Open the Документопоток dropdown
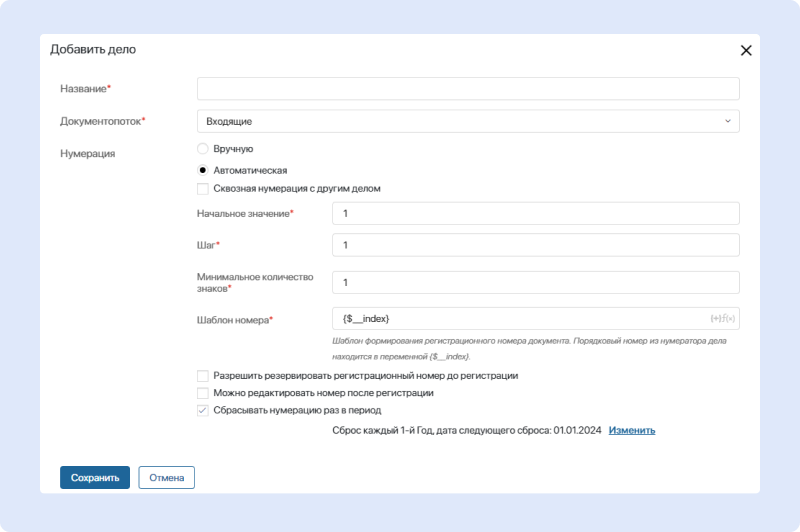The height and width of the screenshot is (532, 800). (467, 121)
